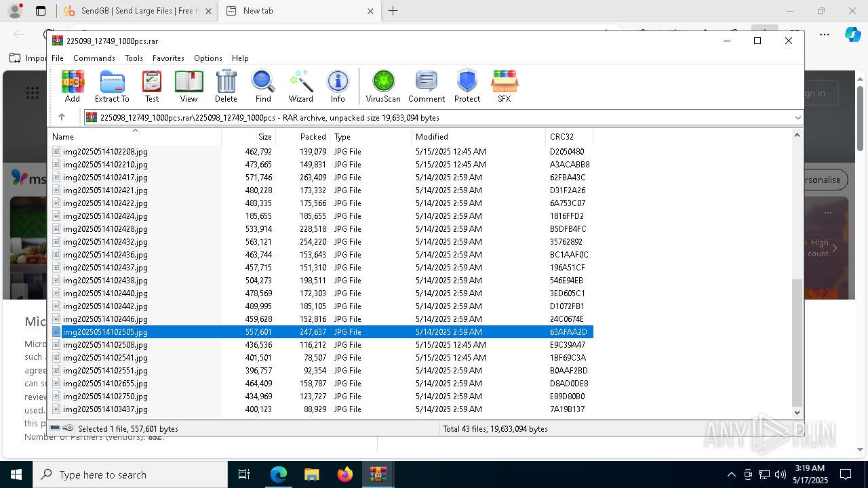Open the File menu
The width and height of the screenshot is (868, 488).
click(58, 58)
